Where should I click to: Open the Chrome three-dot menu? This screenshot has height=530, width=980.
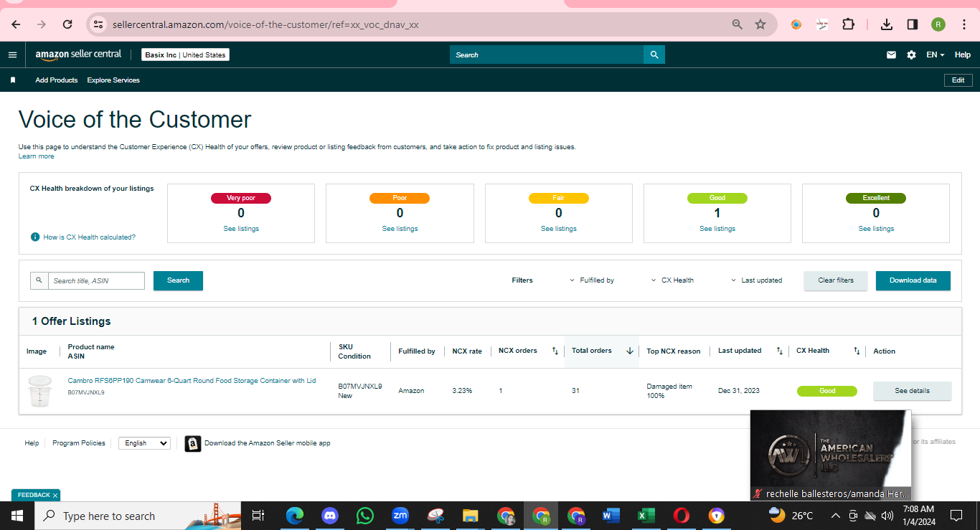(964, 24)
